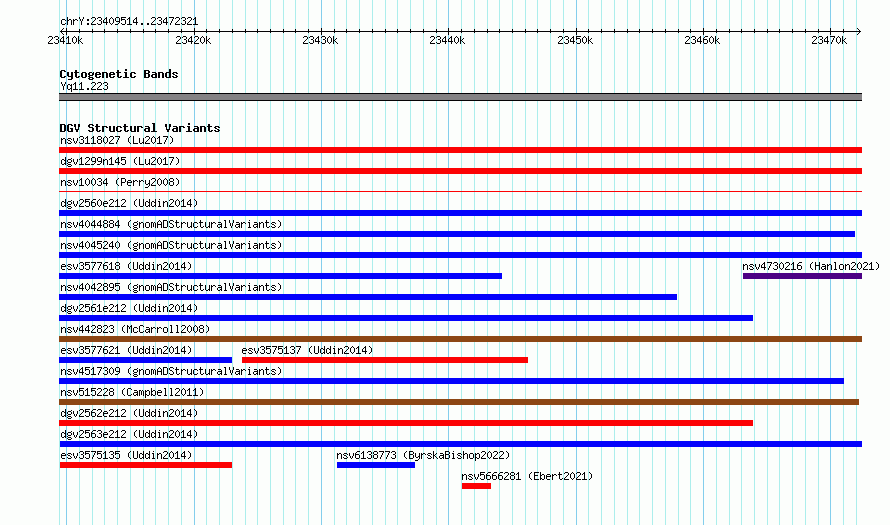Select the Yq11.223 band label

tap(84, 86)
